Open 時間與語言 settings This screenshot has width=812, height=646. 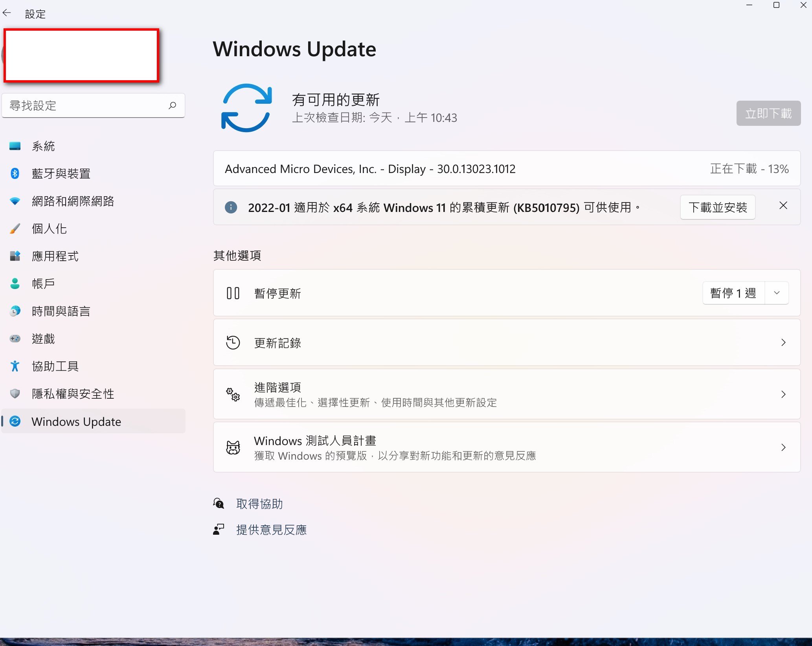[93, 311]
